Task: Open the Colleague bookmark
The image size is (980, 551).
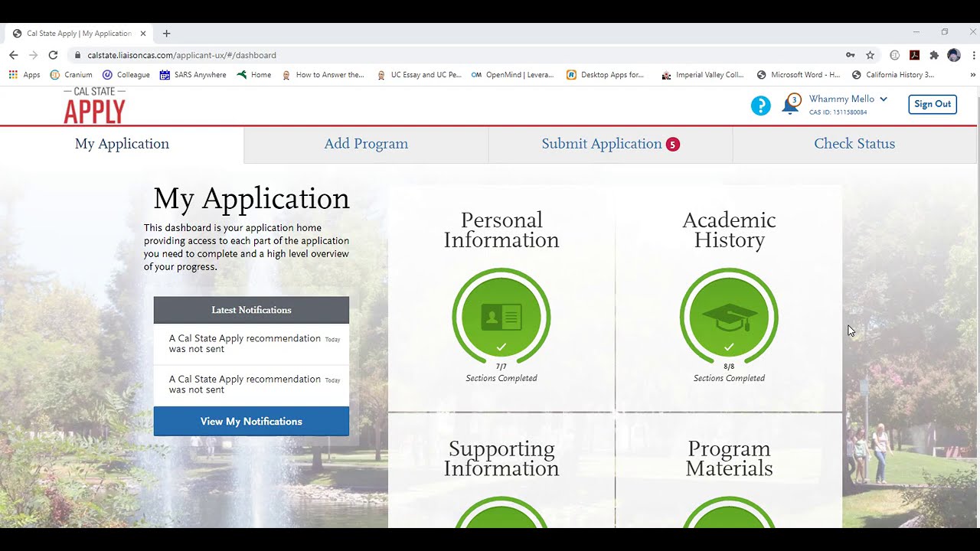Action: [x=126, y=75]
